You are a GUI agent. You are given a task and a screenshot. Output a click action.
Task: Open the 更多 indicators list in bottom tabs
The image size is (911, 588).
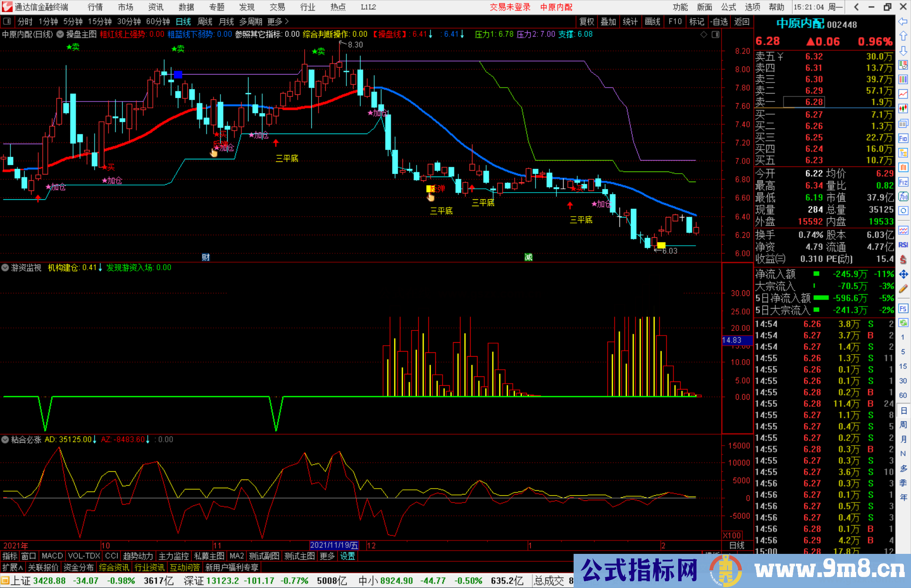327,556
